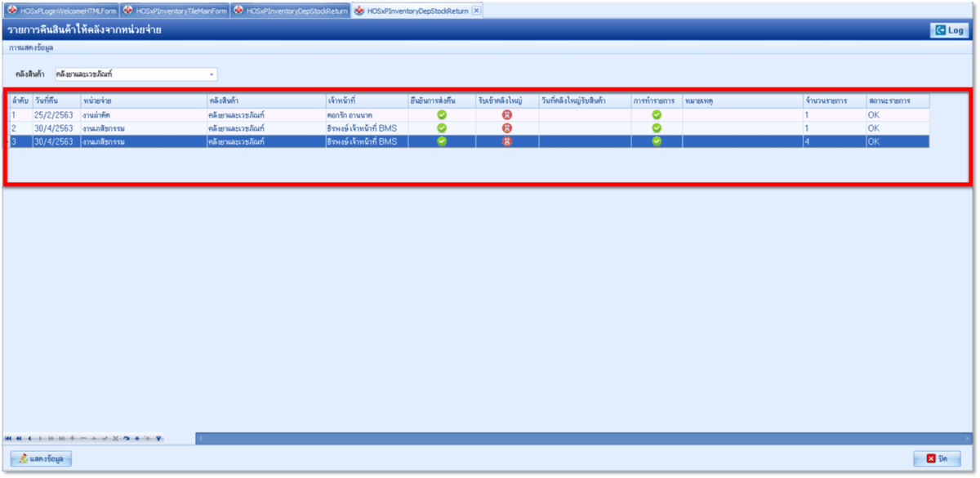Click the minus icon to delete record
Viewport: 980px width, 478px height.
click(x=82, y=439)
